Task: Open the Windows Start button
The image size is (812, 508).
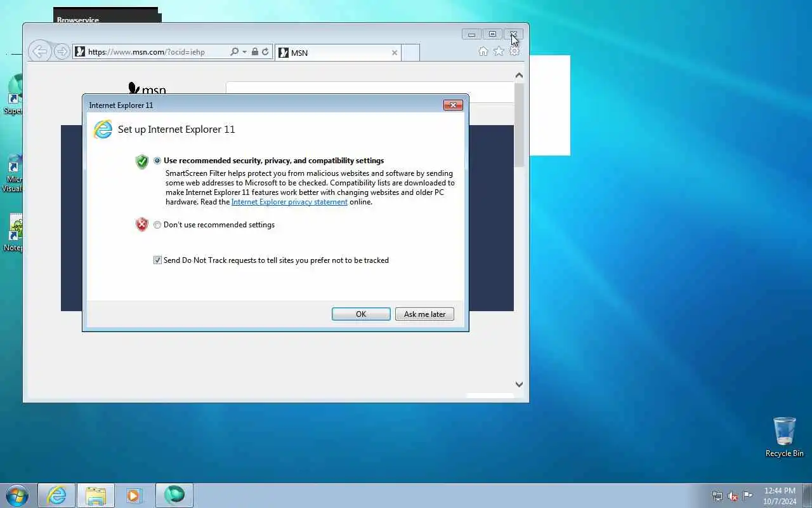Action: tap(17, 495)
